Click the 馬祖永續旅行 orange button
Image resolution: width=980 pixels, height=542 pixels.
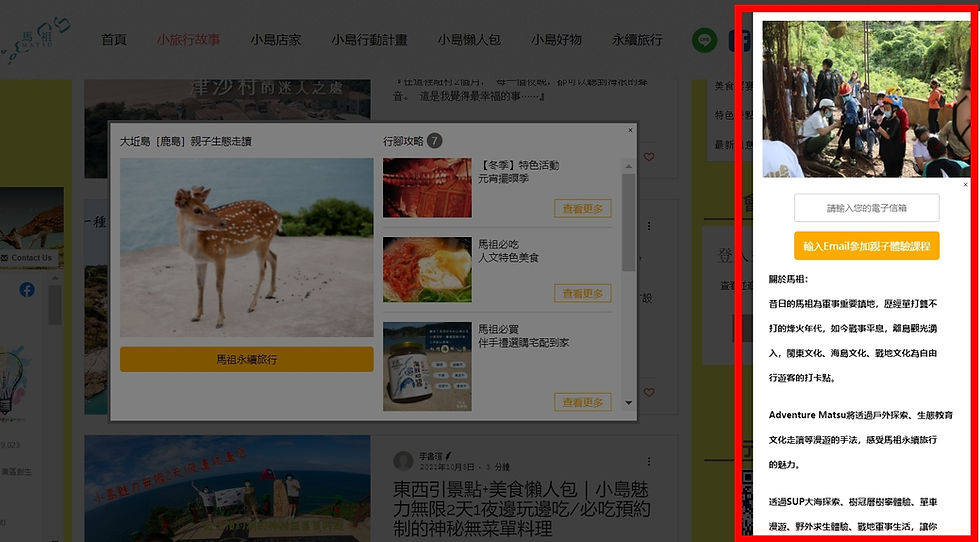pyautogui.click(x=246, y=359)
